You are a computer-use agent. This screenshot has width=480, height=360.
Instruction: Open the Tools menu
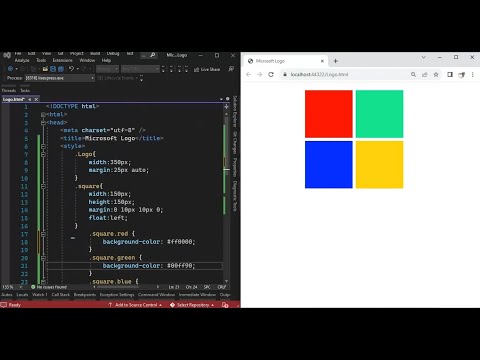point(41,60)
